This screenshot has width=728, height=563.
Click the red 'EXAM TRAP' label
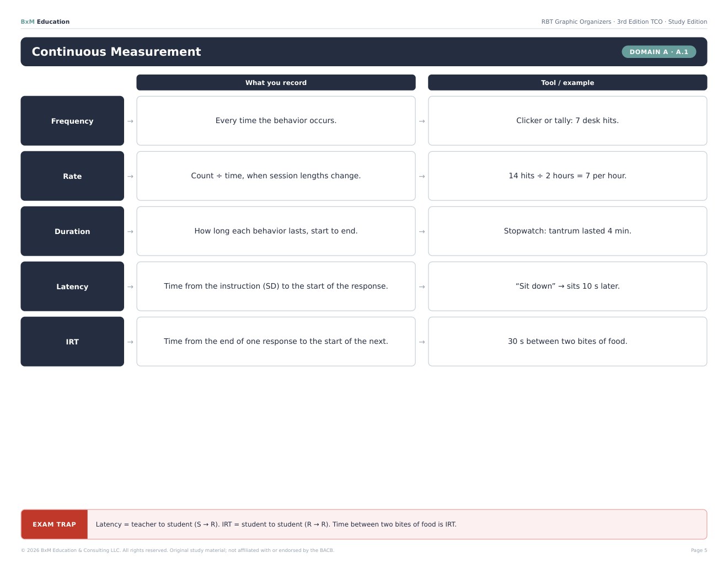click(x=55, y=524)
